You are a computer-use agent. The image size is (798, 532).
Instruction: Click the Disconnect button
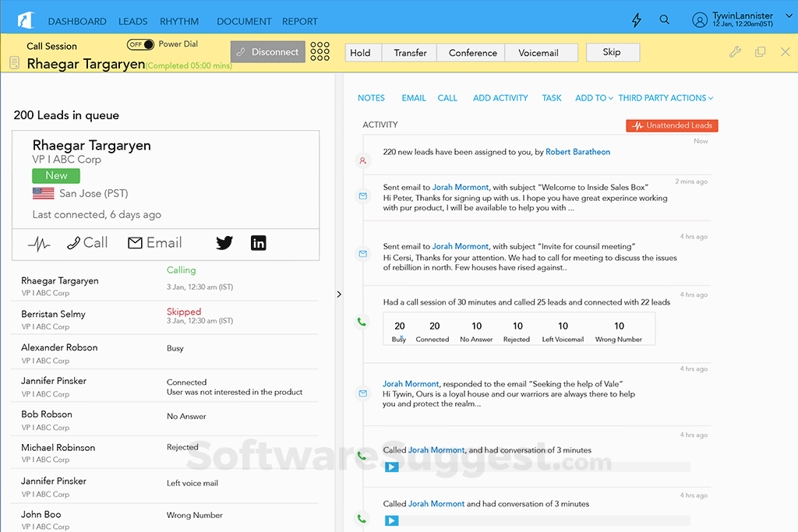coord(267,51)
